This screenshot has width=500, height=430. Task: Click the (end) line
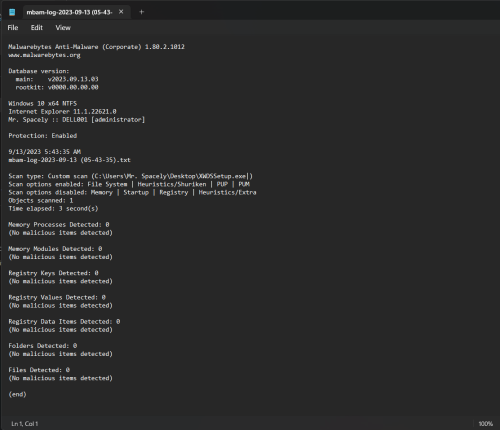[17, 394]
